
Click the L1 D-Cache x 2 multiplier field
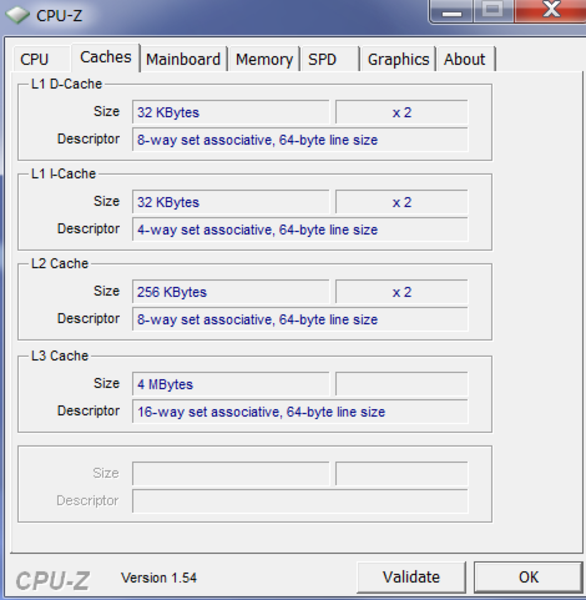[x=402, y=112]
